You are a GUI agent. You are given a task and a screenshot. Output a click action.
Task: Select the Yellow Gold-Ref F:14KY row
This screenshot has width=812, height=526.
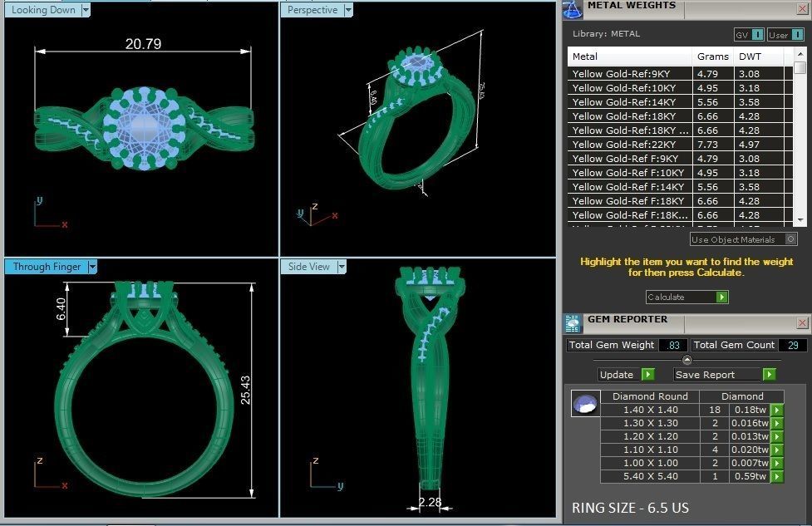click(680, 187)
